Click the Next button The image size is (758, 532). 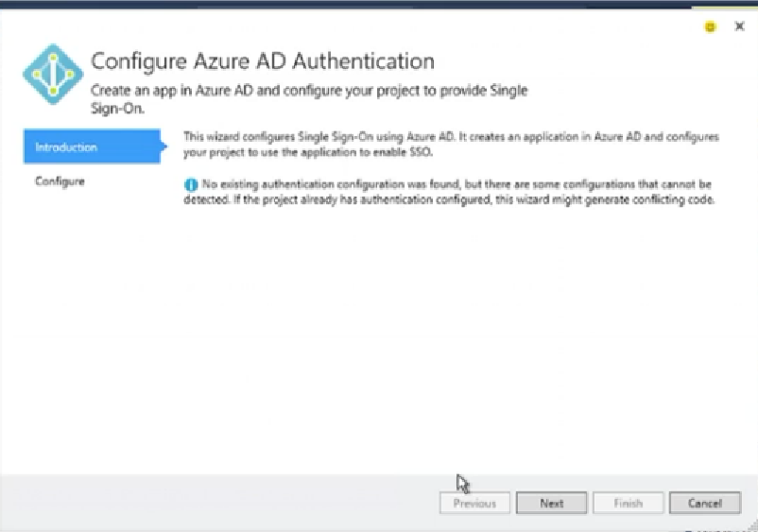[x=552, y=504]
